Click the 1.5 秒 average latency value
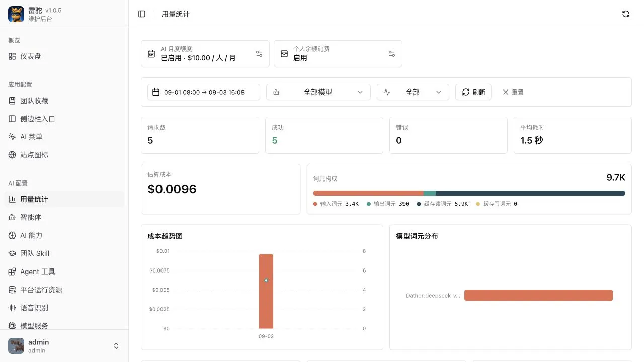Screen dimensions: 644x362 [532, 141]
